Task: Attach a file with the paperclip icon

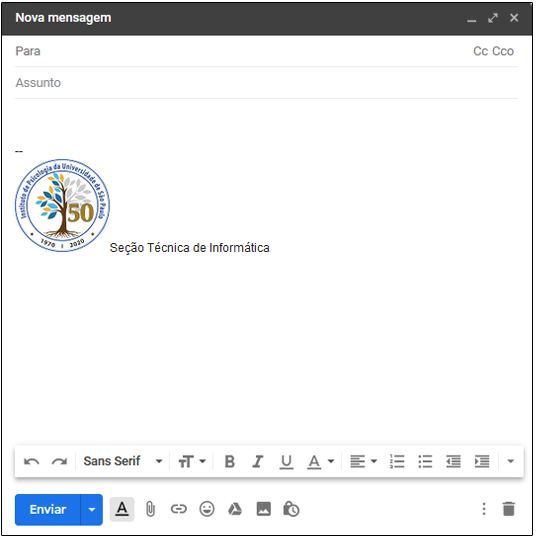Action: pyautogui.click(x=150, y=509)
